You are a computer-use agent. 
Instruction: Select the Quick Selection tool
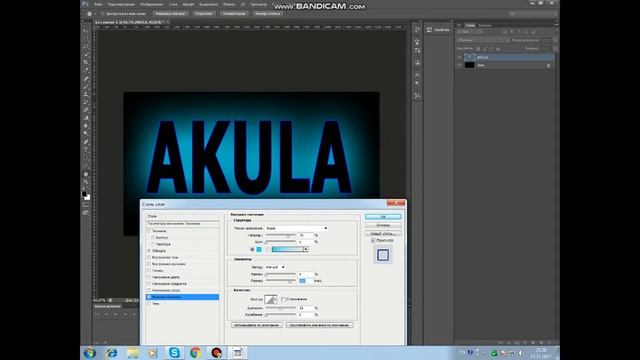(x=86, y=54)
